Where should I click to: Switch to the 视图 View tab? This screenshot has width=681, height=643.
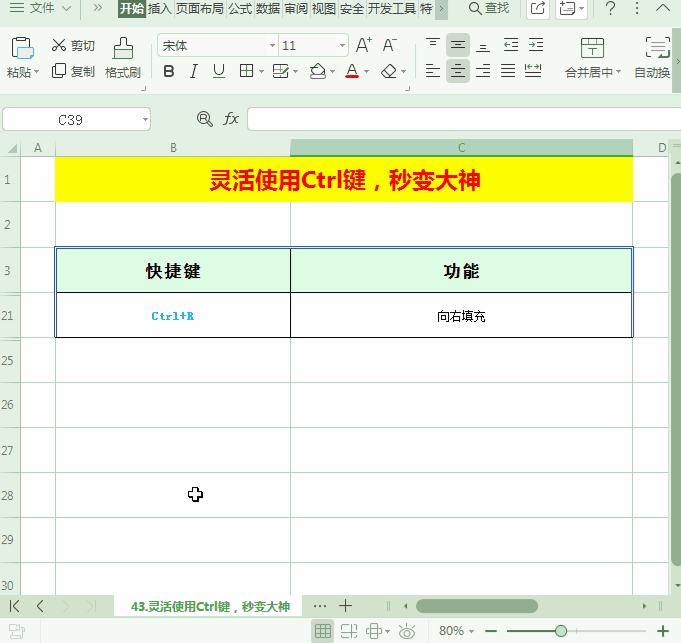coord(324,9)
